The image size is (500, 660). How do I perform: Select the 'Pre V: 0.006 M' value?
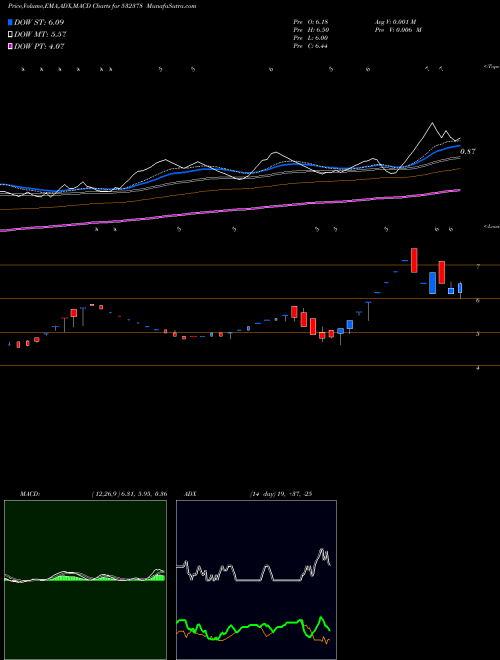[x=398, y=30]
